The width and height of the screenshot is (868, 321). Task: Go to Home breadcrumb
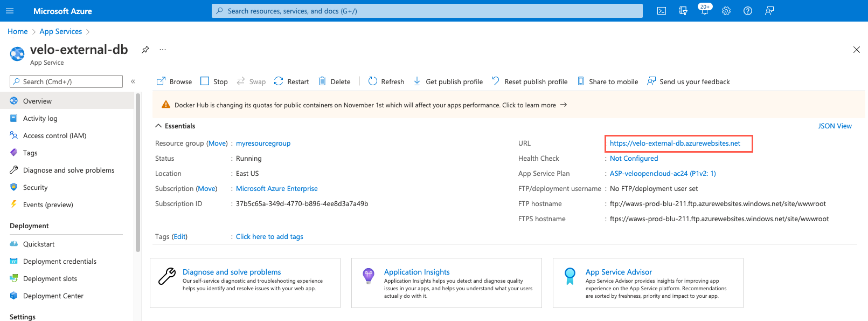18,31
